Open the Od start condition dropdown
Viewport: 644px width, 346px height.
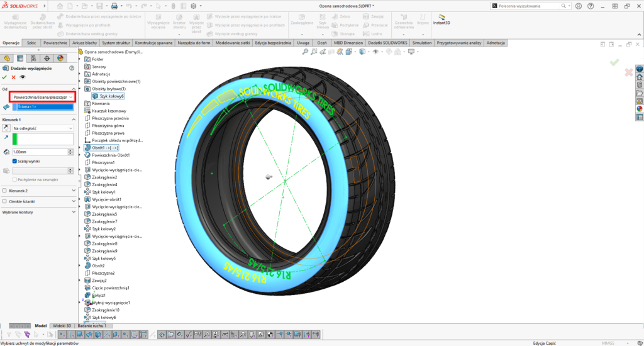(43, 97)
